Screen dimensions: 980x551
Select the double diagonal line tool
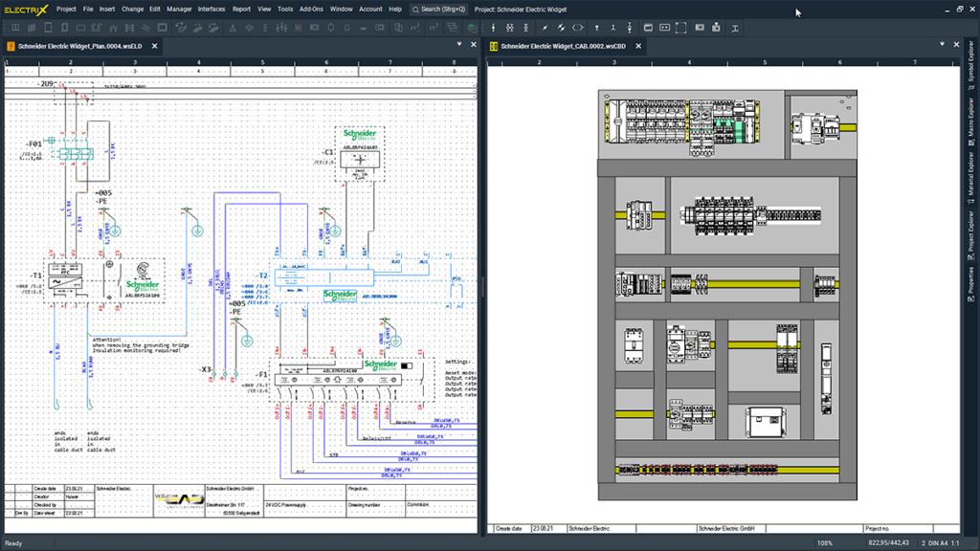(x=561, y=28)
